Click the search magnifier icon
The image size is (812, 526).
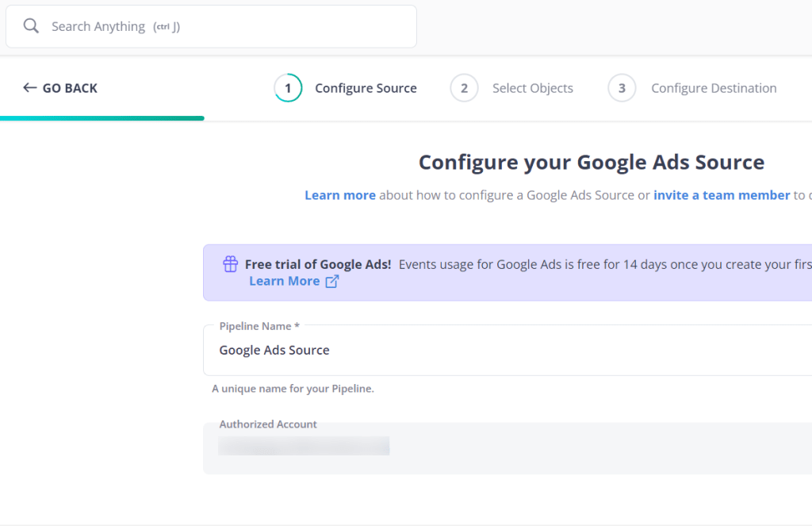pos(31,26)
